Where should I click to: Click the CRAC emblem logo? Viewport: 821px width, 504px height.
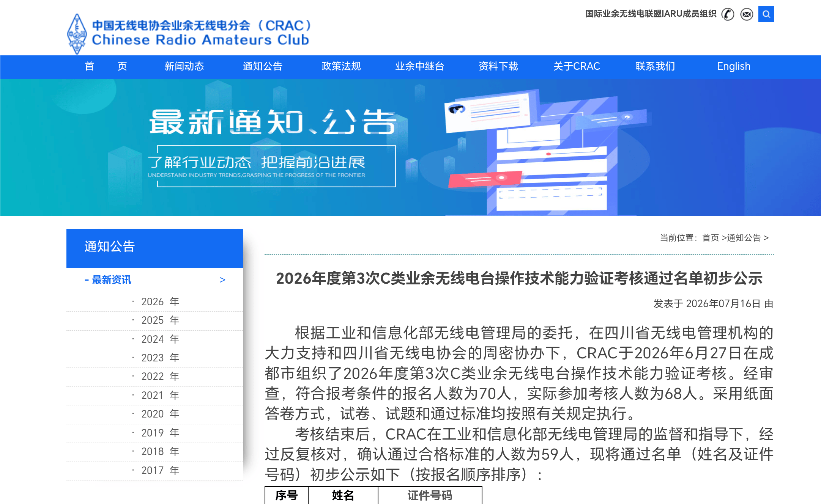(x=77, y=34)
